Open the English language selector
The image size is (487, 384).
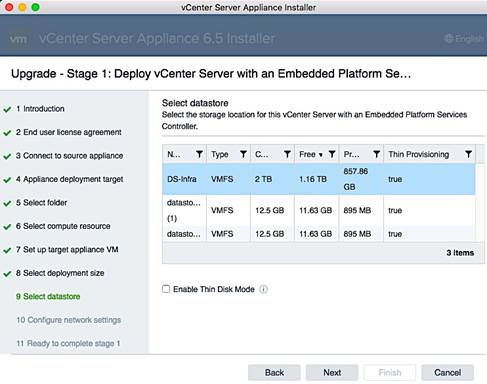[464, 39]
